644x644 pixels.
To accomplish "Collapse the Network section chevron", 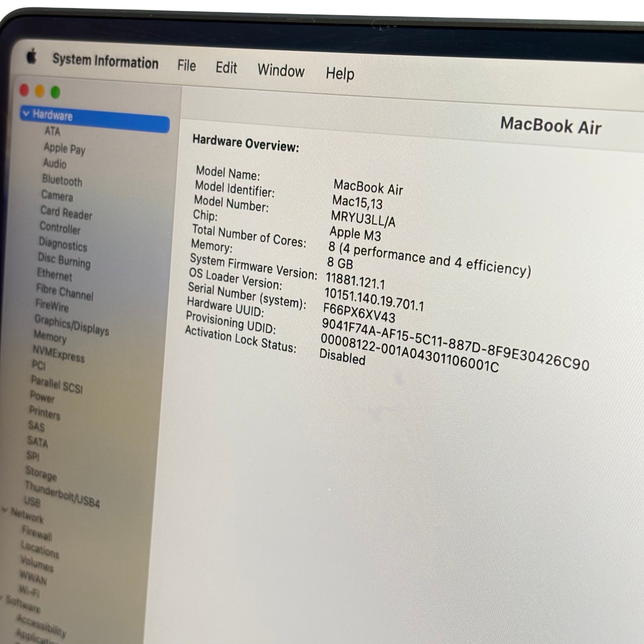I will (x=4, y=510).
